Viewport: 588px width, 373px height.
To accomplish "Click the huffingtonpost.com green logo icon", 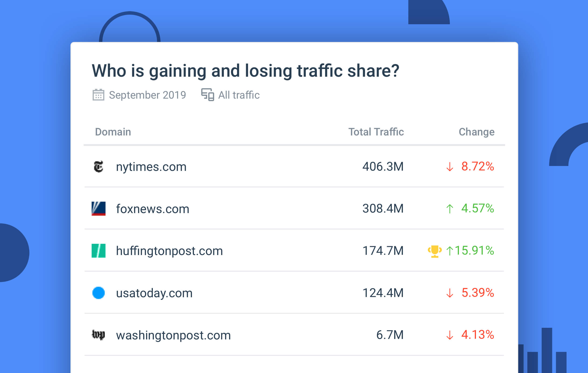I will point(98,251).
